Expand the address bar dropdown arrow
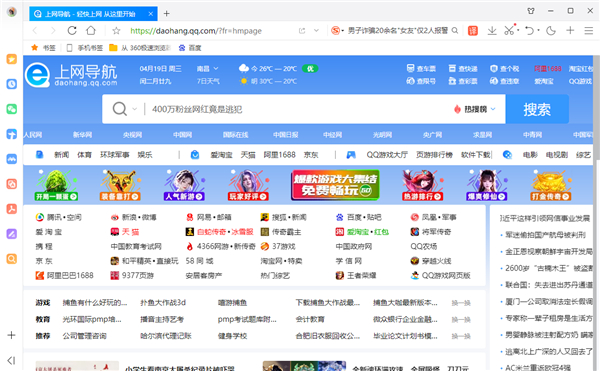 coord(316,31)
